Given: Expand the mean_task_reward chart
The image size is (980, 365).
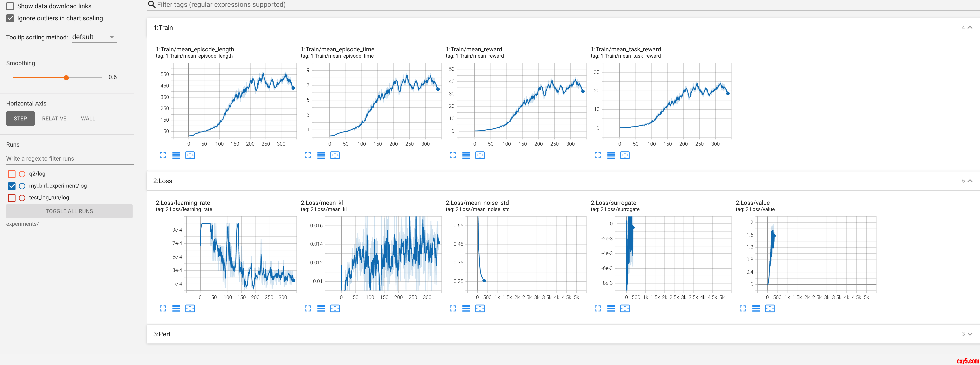Looking at the screenshot, I should (x=597, y=155).
